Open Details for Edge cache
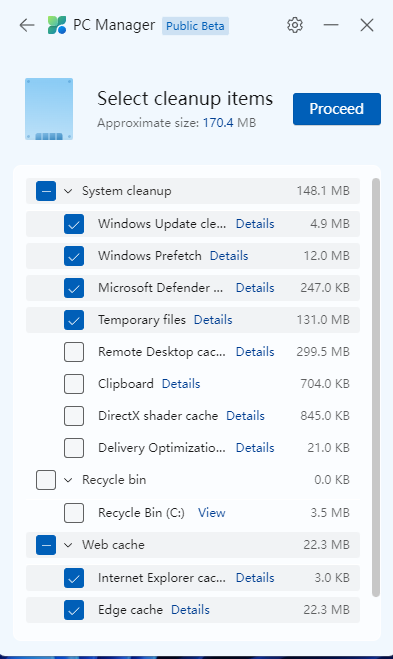Image resolution: width=393 pixels, height=659 pixels. tap(190, 610)
